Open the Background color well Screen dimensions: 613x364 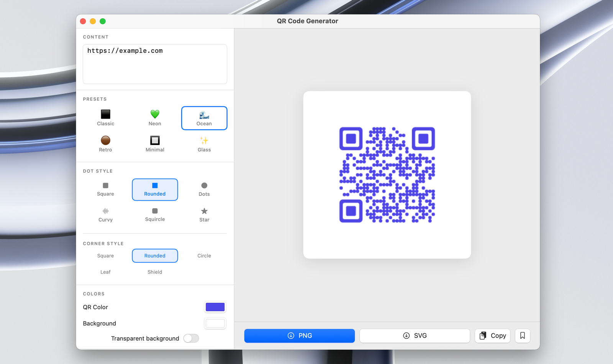pyautogui.click(x=215, y=323)
